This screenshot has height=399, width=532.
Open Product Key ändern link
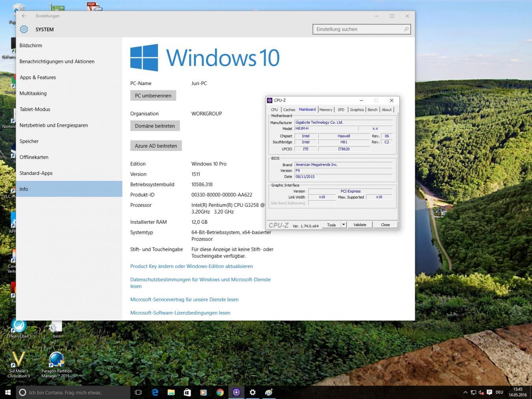[191, 266]
